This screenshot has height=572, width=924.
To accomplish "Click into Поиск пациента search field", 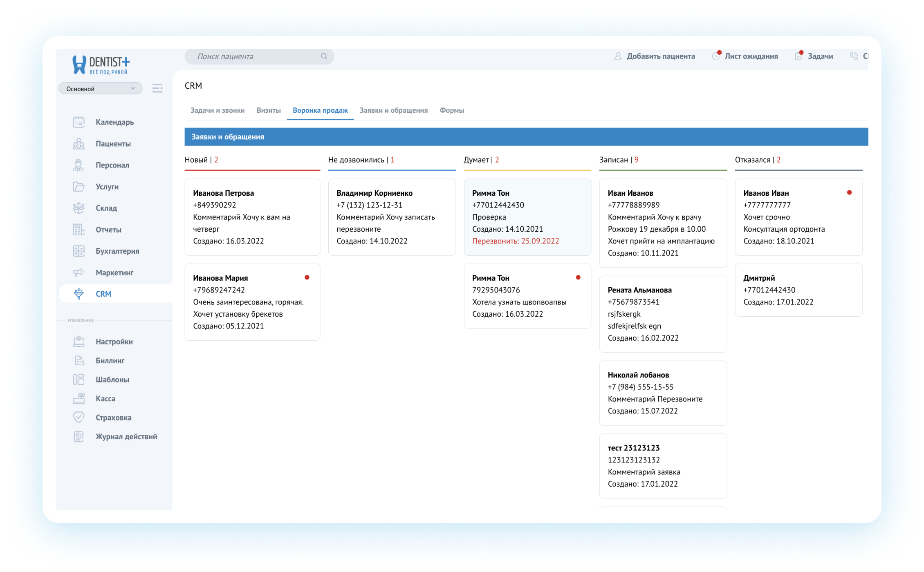I will [x=253, y=56].
